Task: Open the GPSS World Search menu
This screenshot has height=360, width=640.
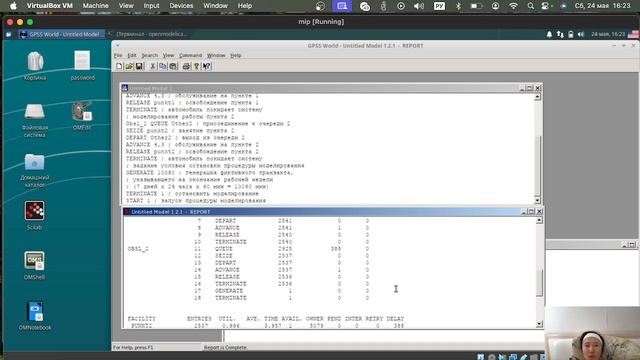Action: (149, 55)
